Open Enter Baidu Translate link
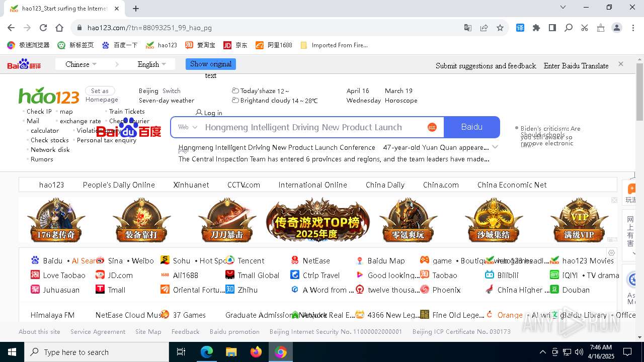This screenshot has height=362, width=644. pyautogui.click(x=576, y=66)
